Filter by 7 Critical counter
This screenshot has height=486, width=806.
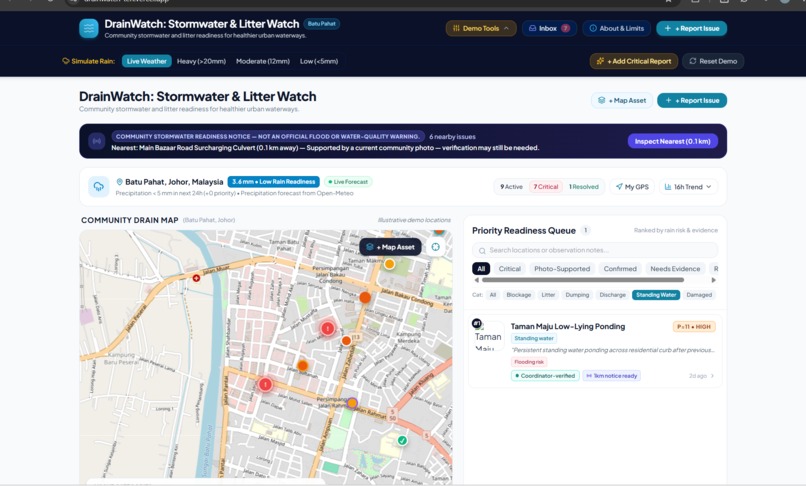click(545, 187)
